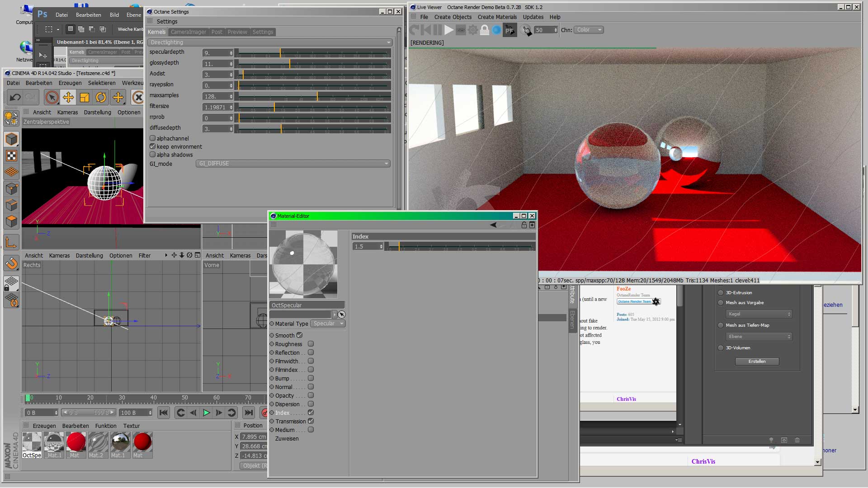The image size is (868, 488).
Task: Open the Live Viewer settings gear
Action: [472, 30]
